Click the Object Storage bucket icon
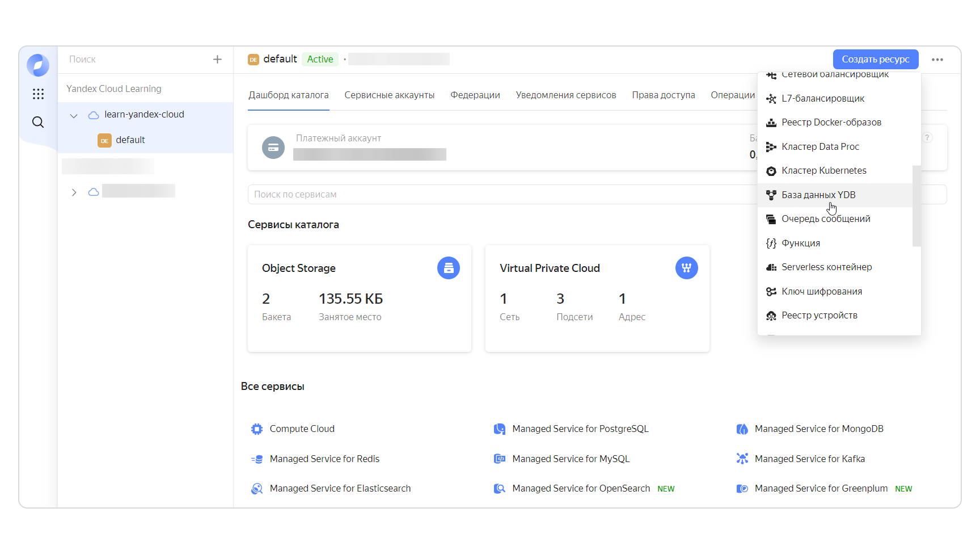 click(449, 268)
